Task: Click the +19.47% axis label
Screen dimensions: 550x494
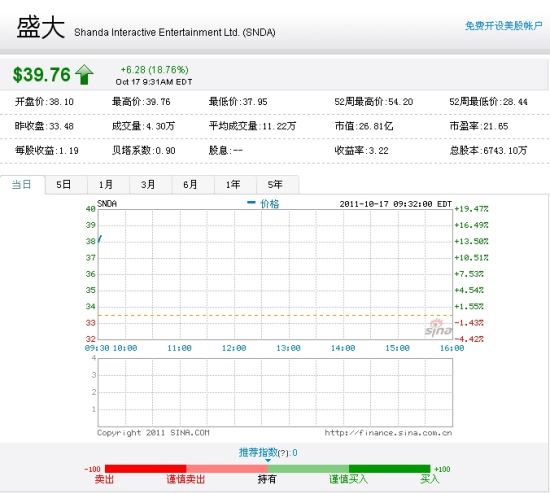Action: tap(471, 209)
